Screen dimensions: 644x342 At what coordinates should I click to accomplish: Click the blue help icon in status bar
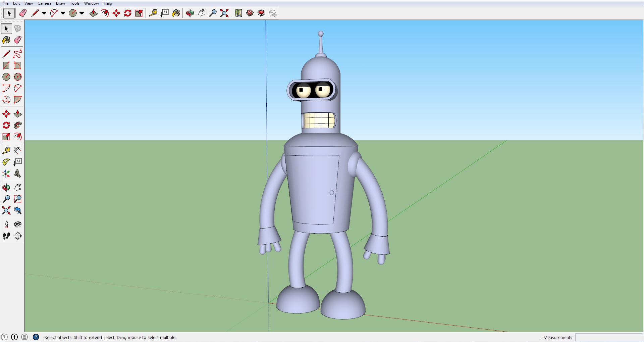[36, 337]
